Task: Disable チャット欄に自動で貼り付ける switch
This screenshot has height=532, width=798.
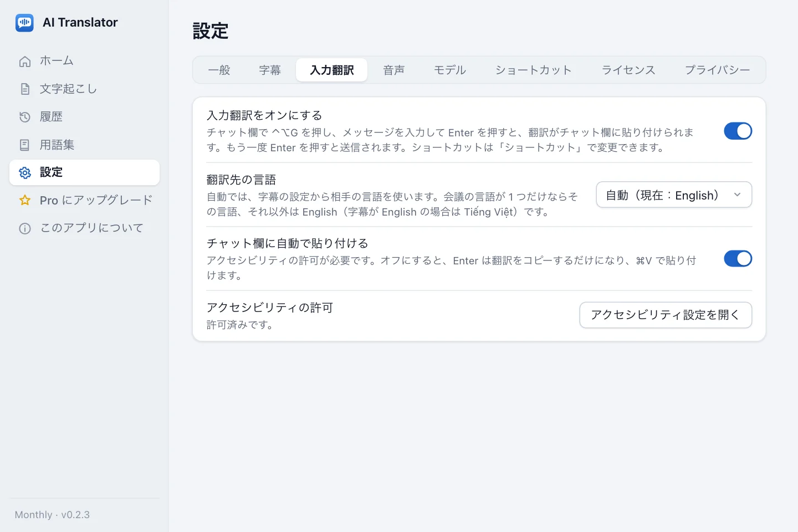Action: coord(738,259)
